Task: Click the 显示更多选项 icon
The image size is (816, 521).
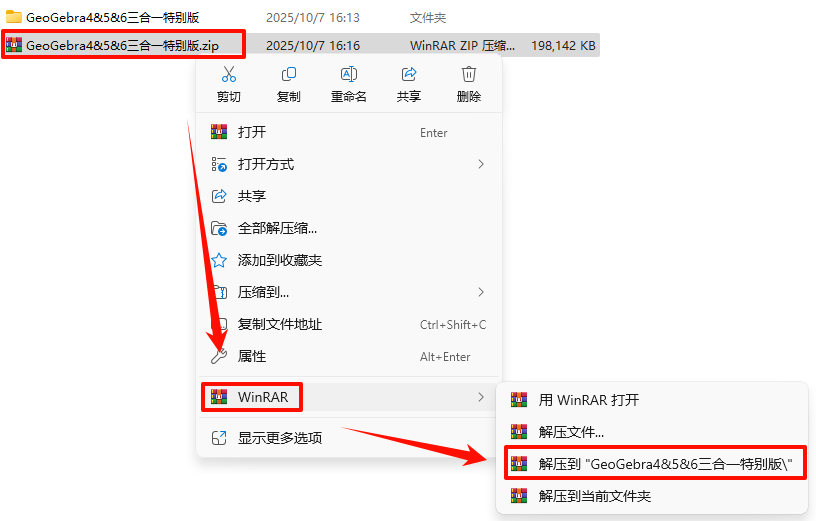Action: tap(219, 438)
